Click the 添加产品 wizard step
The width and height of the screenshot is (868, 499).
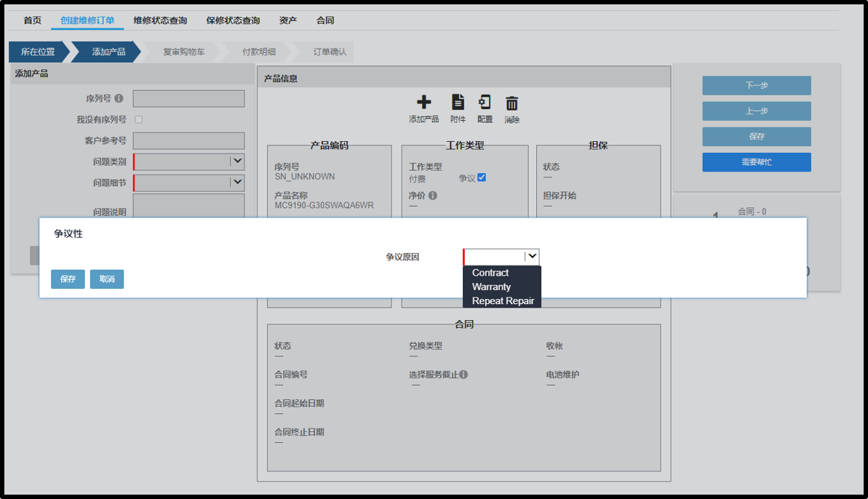pyautogui.click(x=108, y=52)
